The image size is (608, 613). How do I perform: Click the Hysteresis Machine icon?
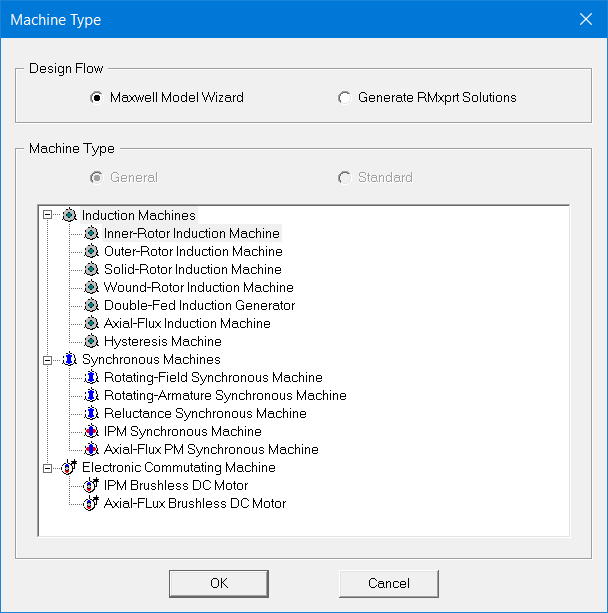tap(91, 341)
